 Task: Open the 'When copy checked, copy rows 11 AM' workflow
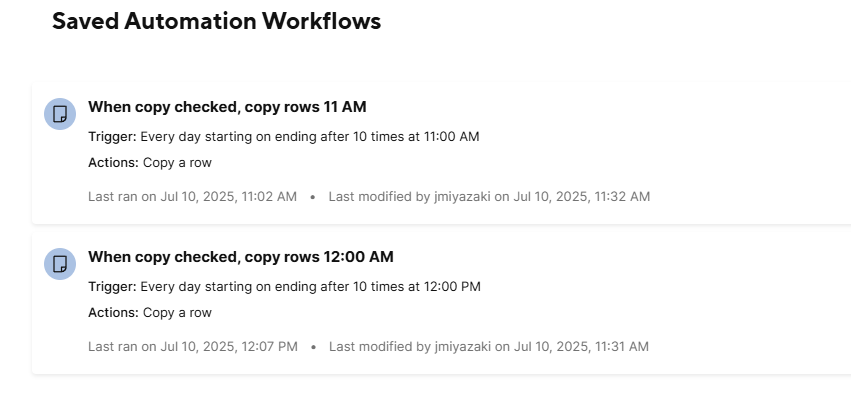point(227,107)
